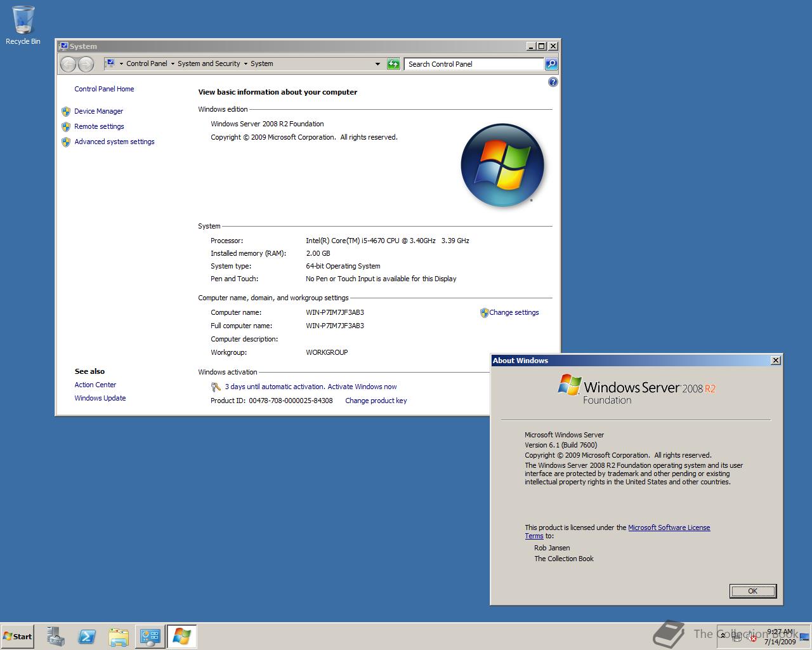Viewport: 812px width, 650px height.
Task: Maximize the System window
Action: point(542,46)
